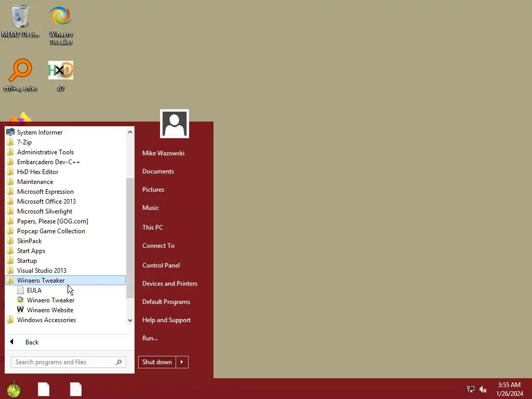Click the EULA document icon
This screenshot has width=532, height=399.
[20, 290]
